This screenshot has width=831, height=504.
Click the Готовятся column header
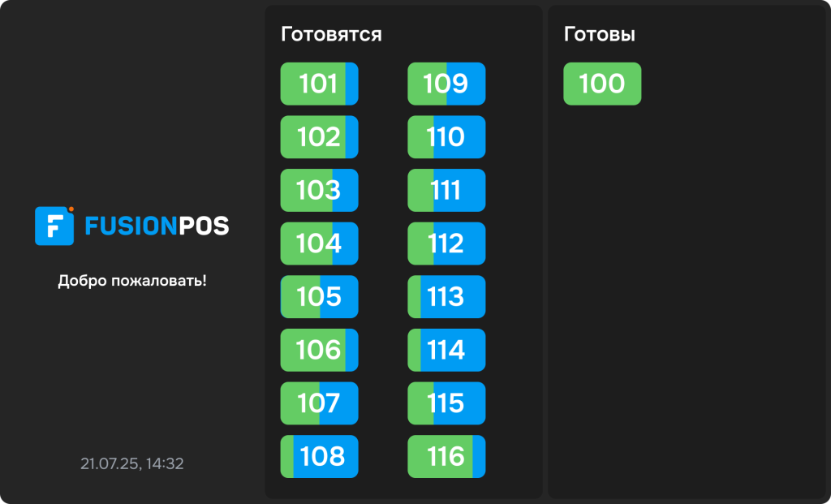pos(331,34)
